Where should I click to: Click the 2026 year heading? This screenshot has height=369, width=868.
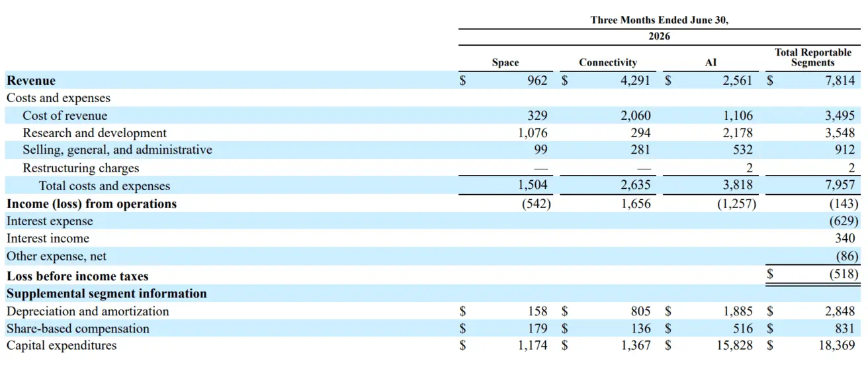point(659,36)
